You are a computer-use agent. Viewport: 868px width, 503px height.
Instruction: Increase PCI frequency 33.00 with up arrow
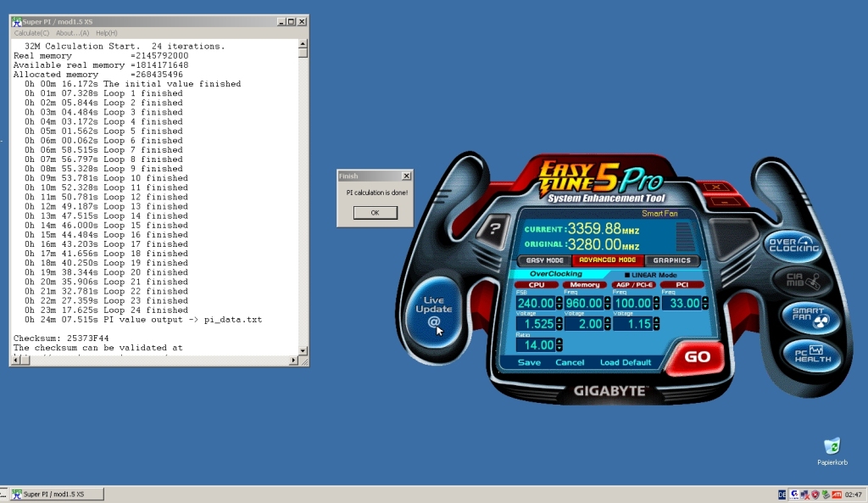(704, 299)
